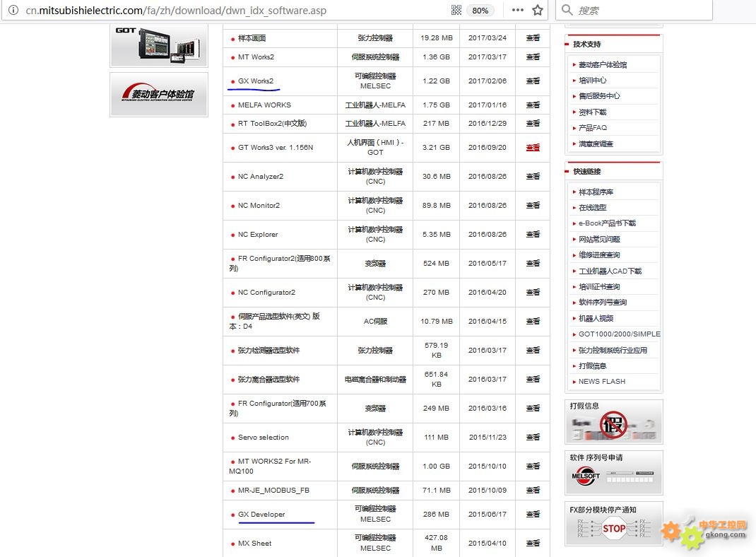756x557 pixels.
Task: Click 查看 in the GX Works2 row
Action: pyautogui.click(x=533, y=81)
